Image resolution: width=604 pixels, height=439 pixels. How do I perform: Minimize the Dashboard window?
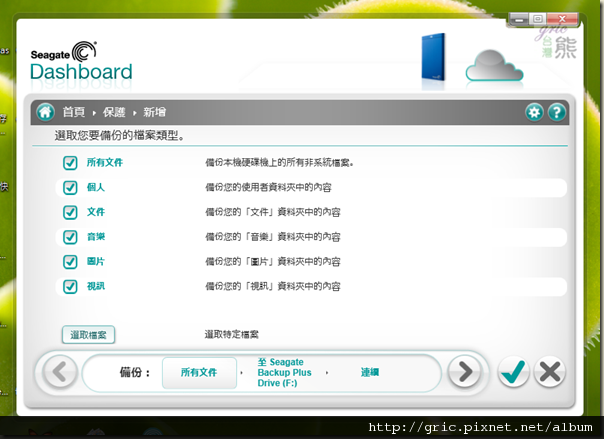click(518, 19)
